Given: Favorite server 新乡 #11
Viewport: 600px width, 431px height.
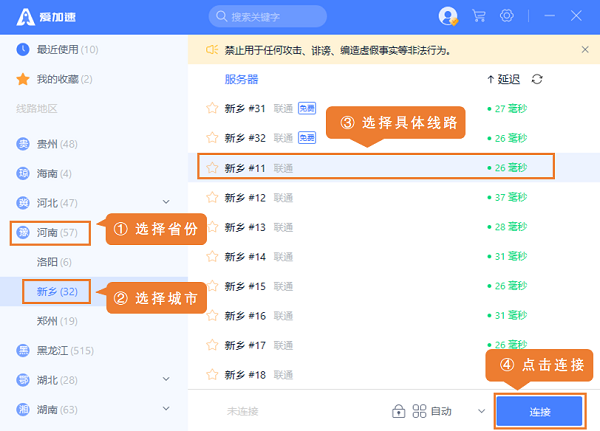Looking at the screenshot, I should point(212,168).
